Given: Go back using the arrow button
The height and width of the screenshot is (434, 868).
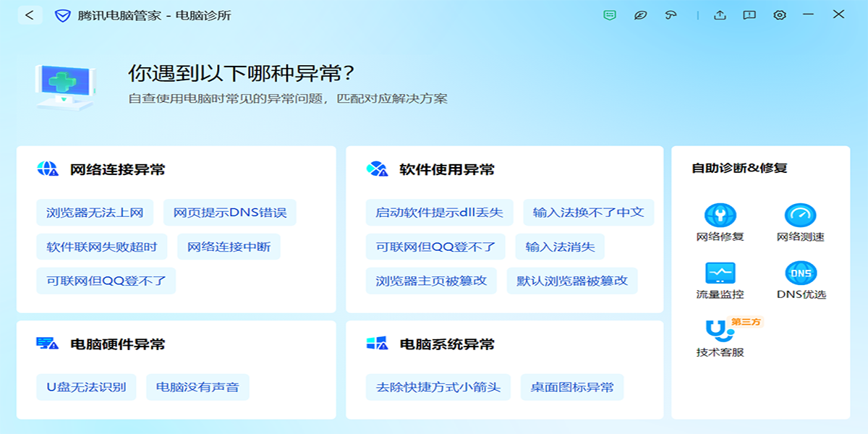Looking at the screenshot, I should (30, 14).
